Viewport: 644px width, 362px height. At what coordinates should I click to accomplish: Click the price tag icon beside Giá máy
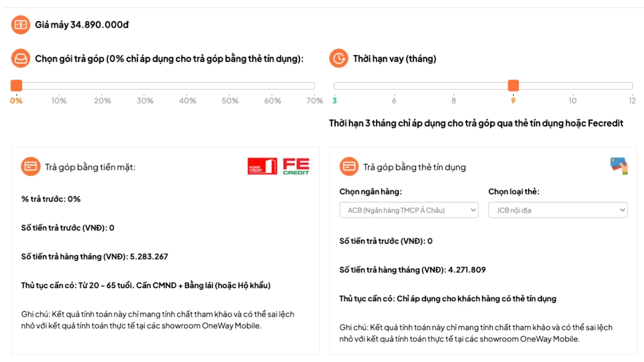[21, 25]
